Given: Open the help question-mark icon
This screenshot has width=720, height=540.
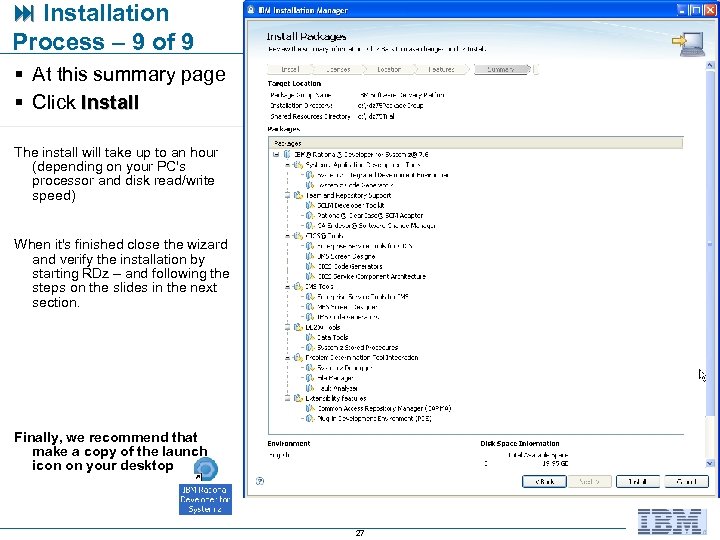Looking at the screenshot, I should click(260, 481).
